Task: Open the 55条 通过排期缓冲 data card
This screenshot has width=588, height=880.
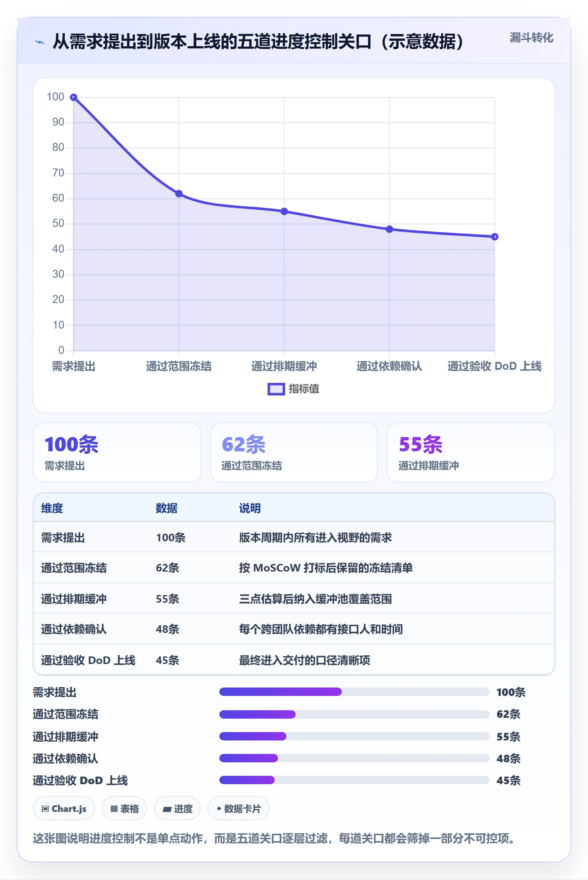Action: pyautogui.click(x=471, y=452)
